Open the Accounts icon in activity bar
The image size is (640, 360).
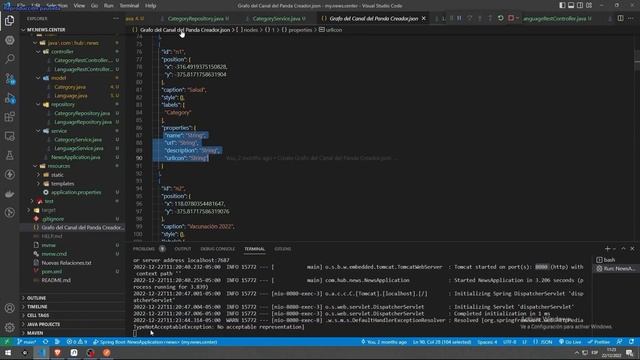(9, 308)
